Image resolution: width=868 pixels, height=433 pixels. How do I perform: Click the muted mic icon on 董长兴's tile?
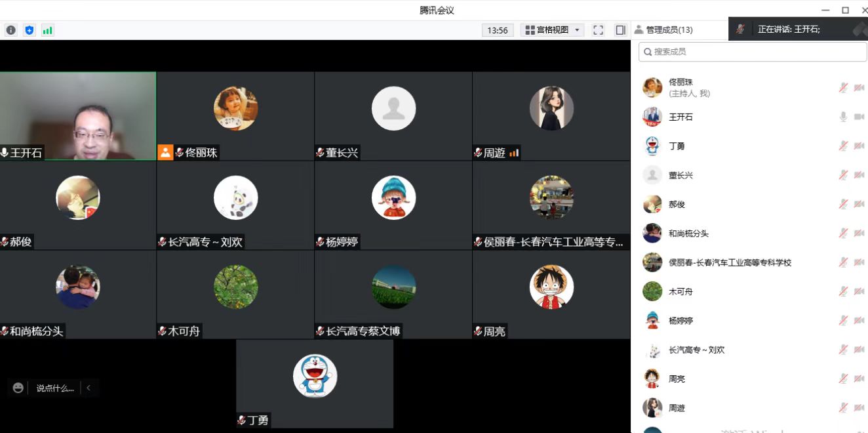[x=321, y=153]
